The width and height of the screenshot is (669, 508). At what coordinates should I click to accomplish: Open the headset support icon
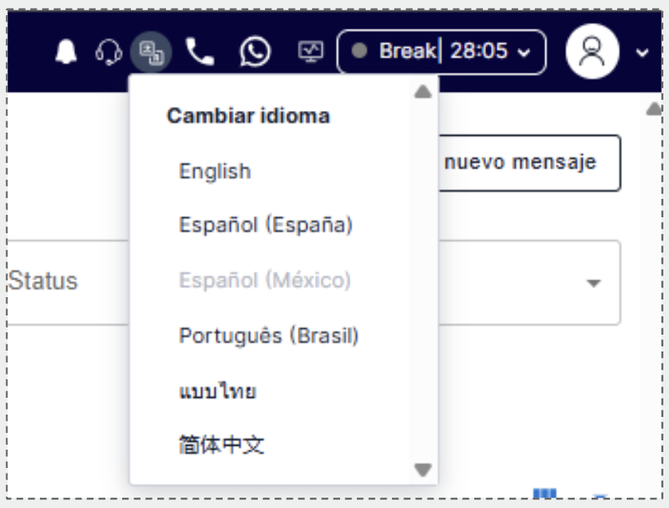click(108, 52)
